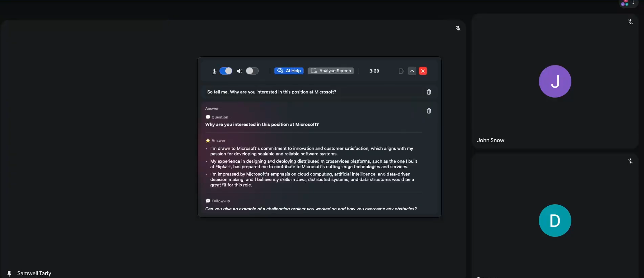The image size is (644, 278).
Task: Close the assistant overlay with red X
Action: 423,71
